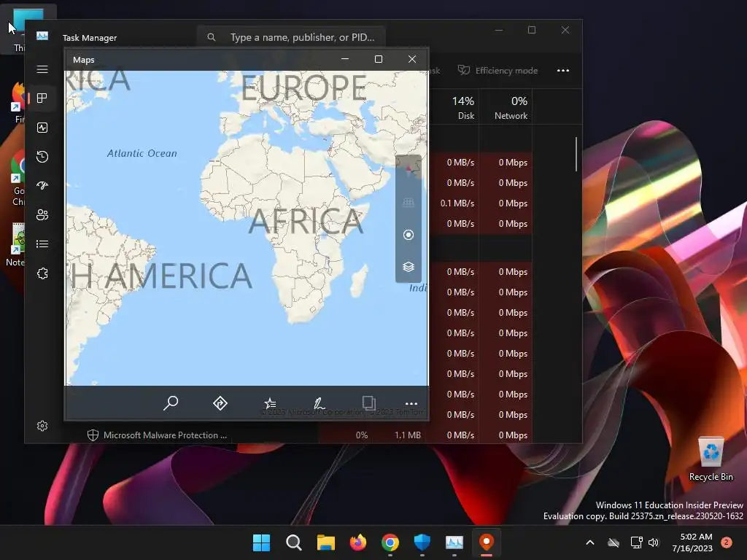747x560 pixels.
Task: Open Windows Security shield on taskbar
Action: pyautogui.click(x=422, y=542)
